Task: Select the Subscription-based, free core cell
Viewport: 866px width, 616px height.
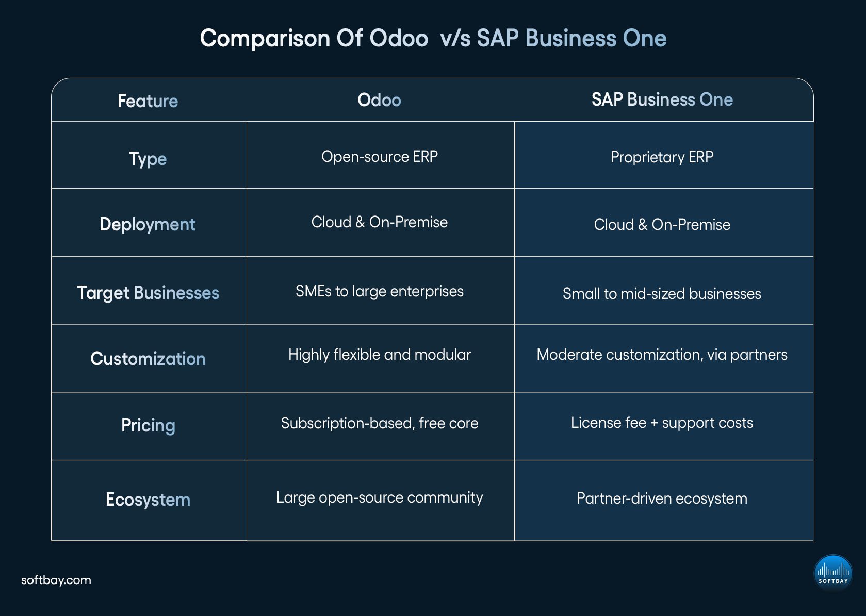Action: point(380,423)
